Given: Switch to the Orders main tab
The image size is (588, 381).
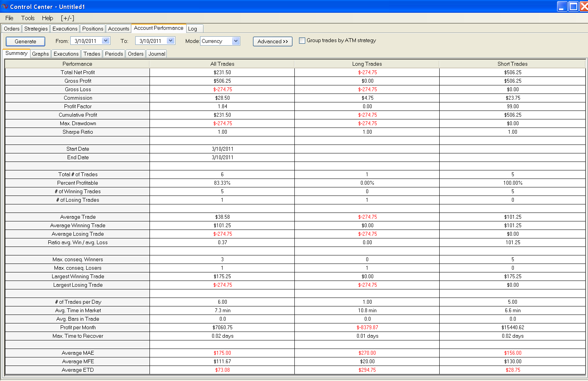Looking at the screenshot, I should [x=12, y=29].
